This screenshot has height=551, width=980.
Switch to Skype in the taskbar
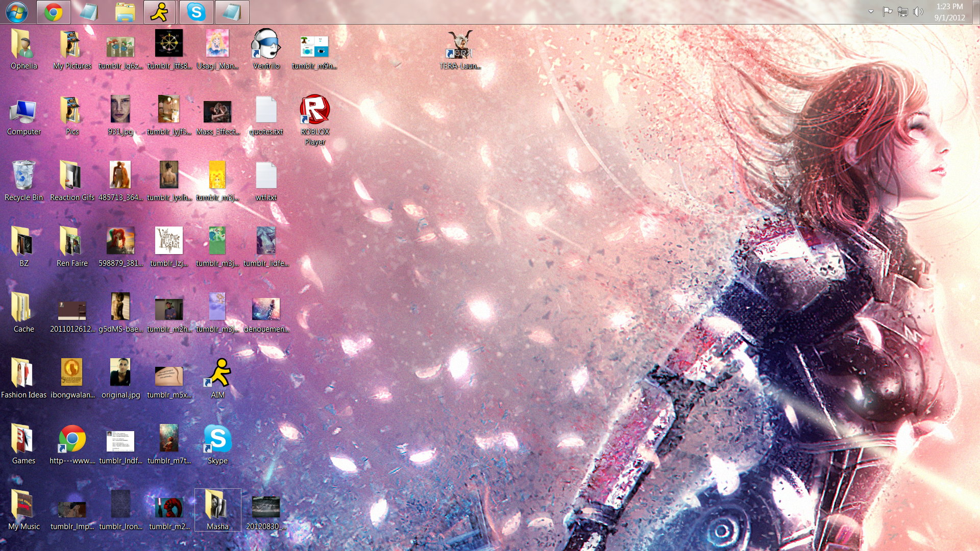(x=196, y=12)
